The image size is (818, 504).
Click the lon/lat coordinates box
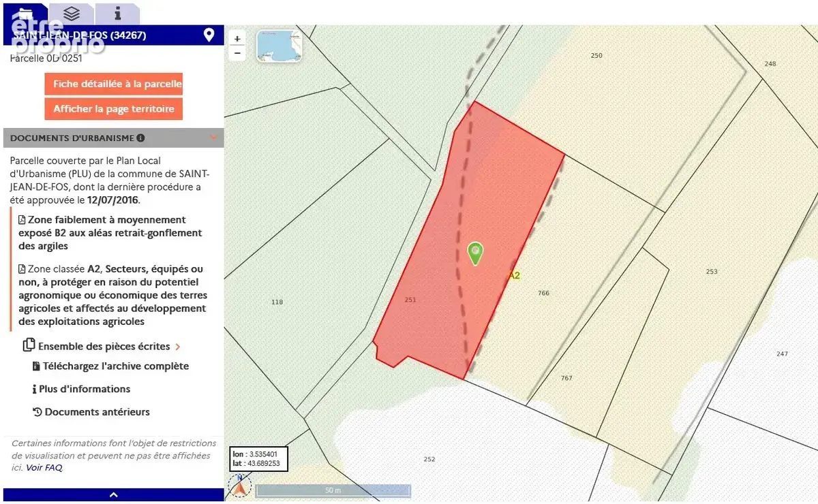pyautogui.click(x=258, y=458)
